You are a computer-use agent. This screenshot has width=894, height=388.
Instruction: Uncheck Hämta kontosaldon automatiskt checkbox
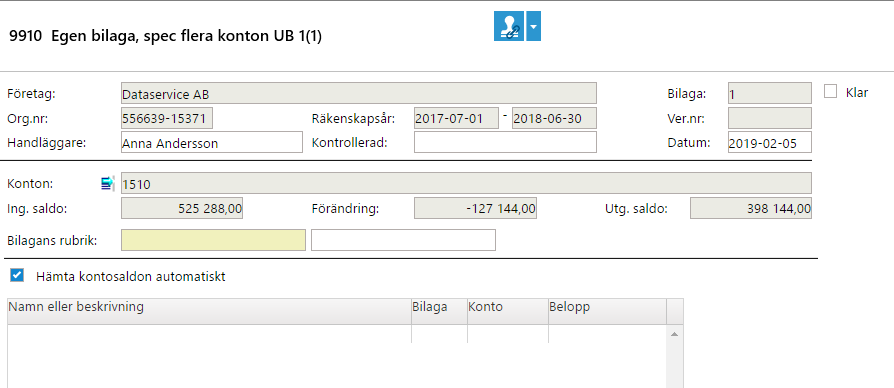tap(17, 276)
